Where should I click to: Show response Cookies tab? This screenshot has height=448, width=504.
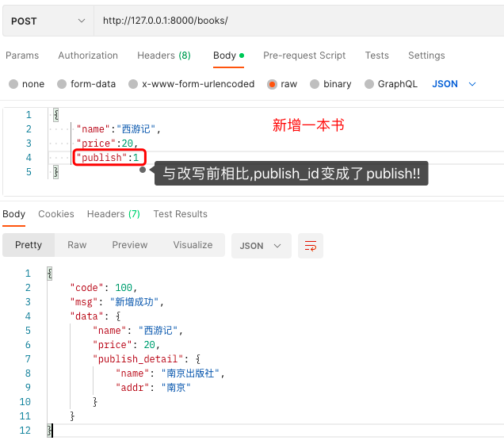[56, 214]
